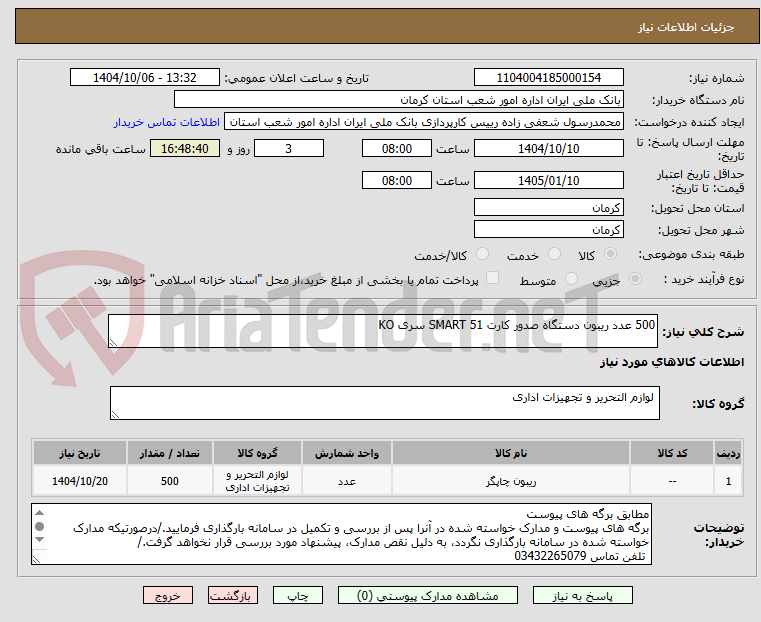Click the scroll down arrow in buyer notes
Viewport: 761px width, 622px height.
point(40,539)
